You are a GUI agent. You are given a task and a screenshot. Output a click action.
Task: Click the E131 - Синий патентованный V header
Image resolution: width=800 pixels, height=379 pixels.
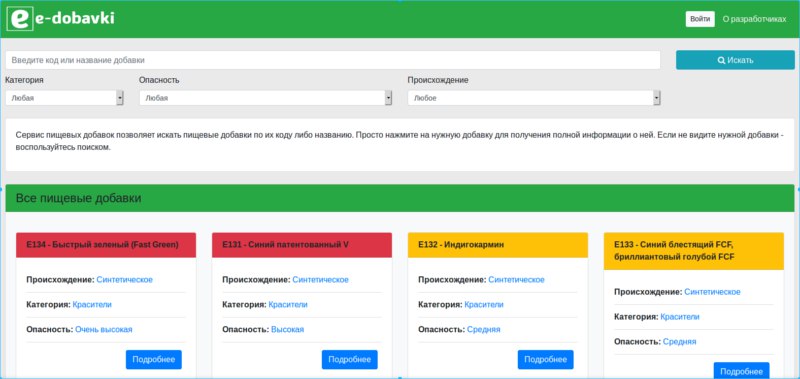[302, 245]
